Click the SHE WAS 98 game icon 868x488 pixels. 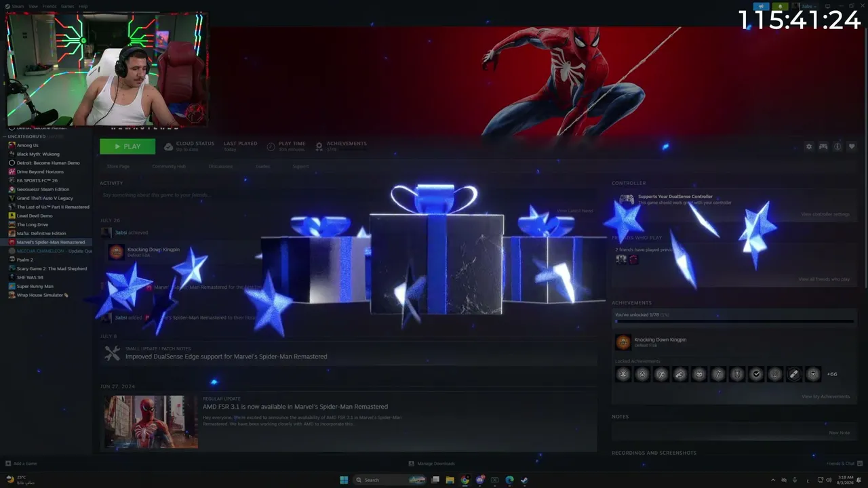[x=12, y=277]
